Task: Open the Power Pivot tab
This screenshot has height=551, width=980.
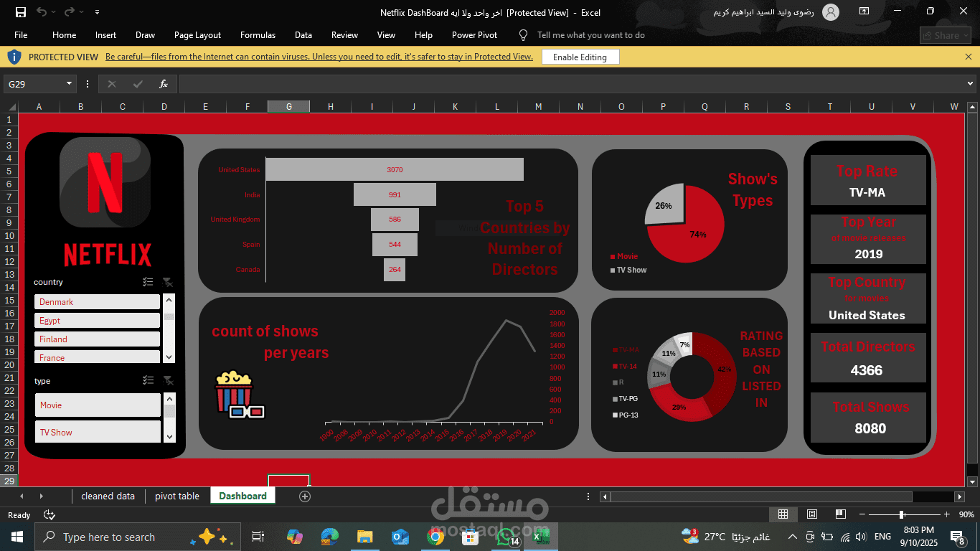Action: click(474, 35)
